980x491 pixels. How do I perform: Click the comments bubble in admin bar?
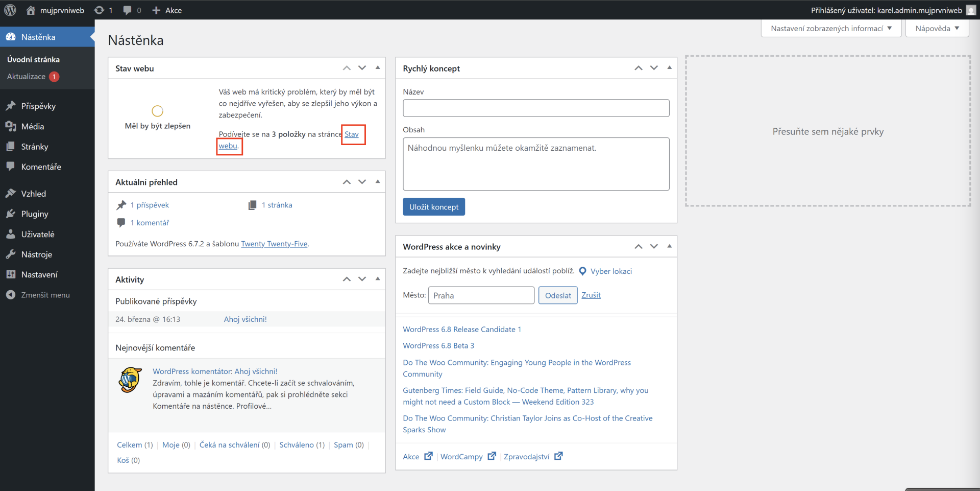tap(128, 10)
